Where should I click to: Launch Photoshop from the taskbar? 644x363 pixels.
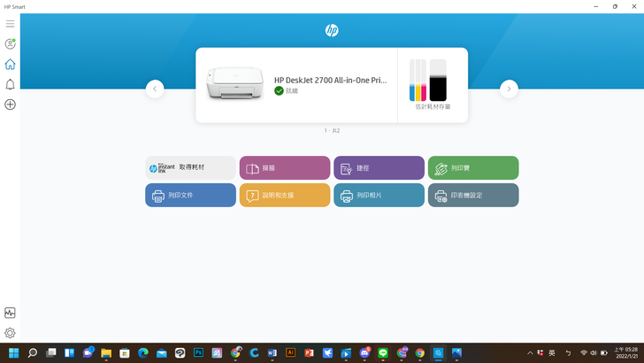pyautogui.click(x=198, y=352)
